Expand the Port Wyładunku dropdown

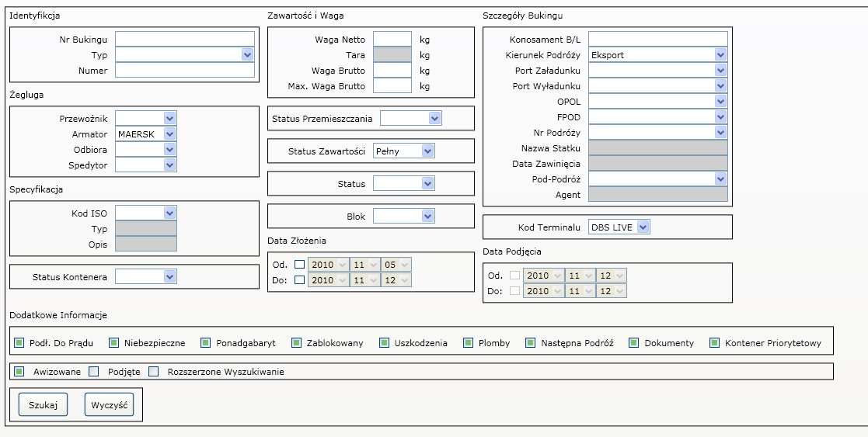[x=657, y=85]
